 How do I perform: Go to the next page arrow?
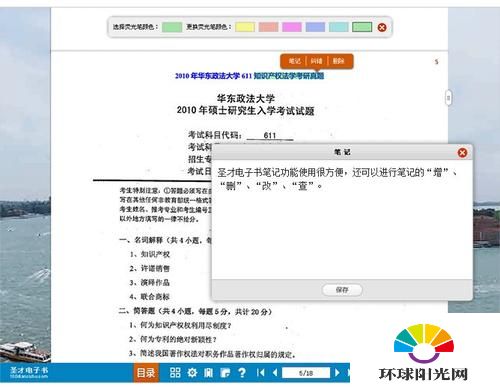coord(337,372)
